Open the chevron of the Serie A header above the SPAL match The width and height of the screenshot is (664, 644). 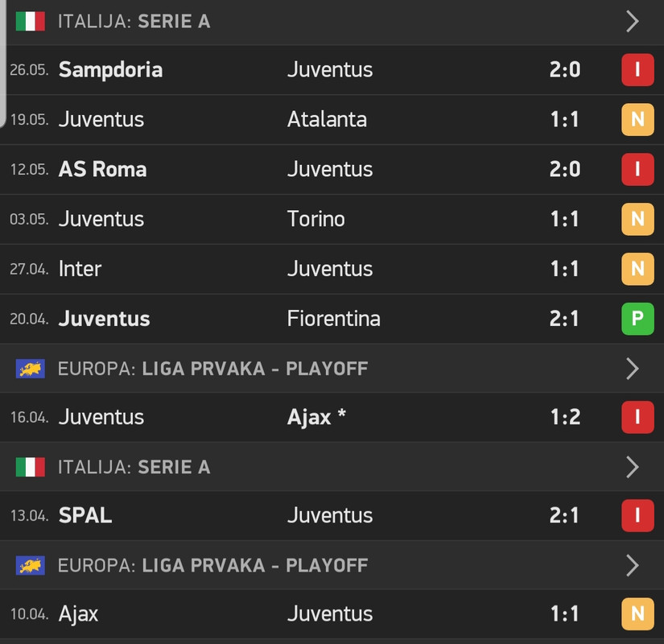[x=633, y=467]
